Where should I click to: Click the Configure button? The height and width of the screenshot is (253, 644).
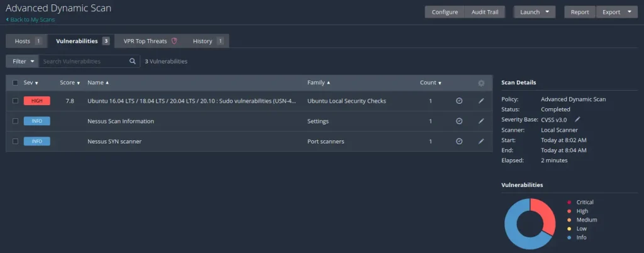444,12
